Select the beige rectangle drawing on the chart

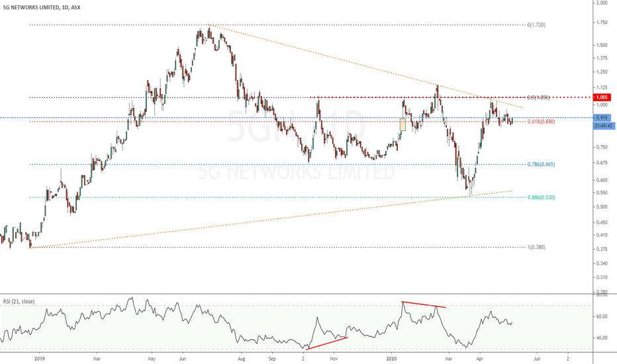tap(403, 124)
